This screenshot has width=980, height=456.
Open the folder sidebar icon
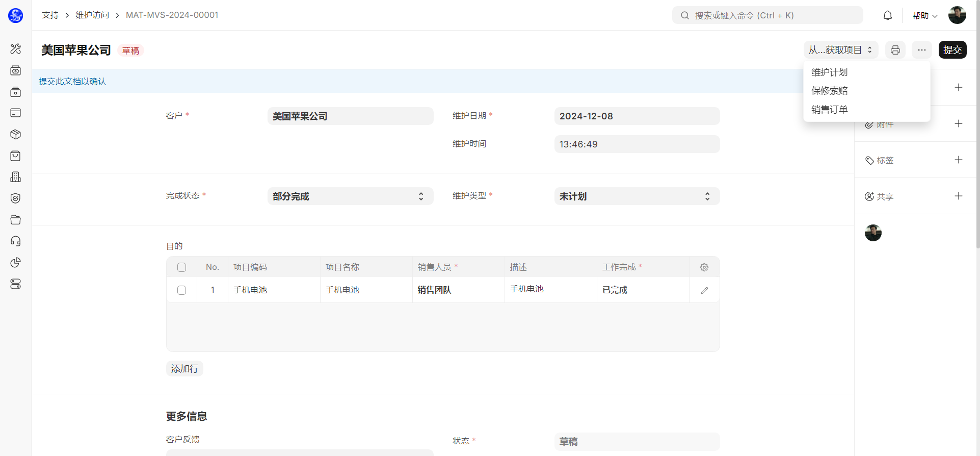[16, 220]
